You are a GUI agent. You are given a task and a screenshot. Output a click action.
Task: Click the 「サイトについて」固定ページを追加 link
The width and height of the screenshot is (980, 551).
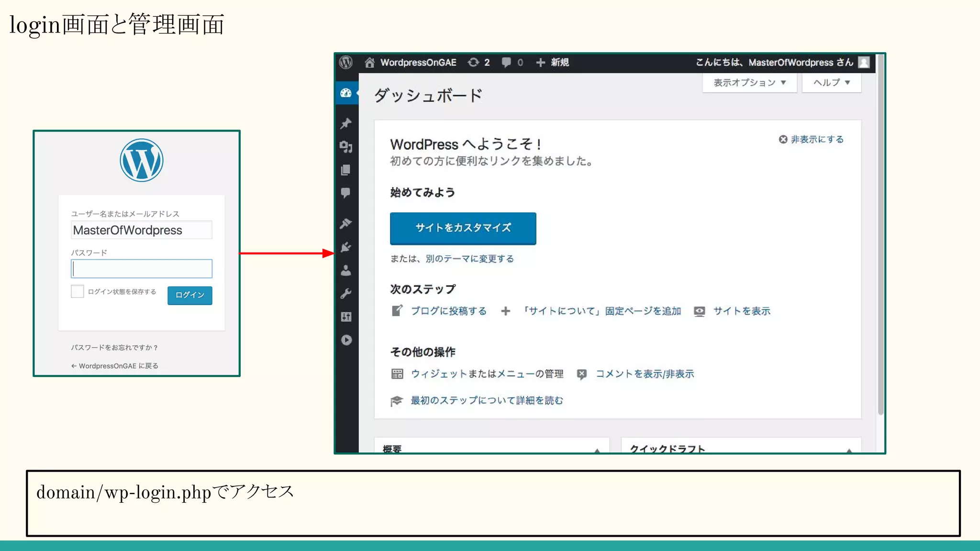pos(601,311)
